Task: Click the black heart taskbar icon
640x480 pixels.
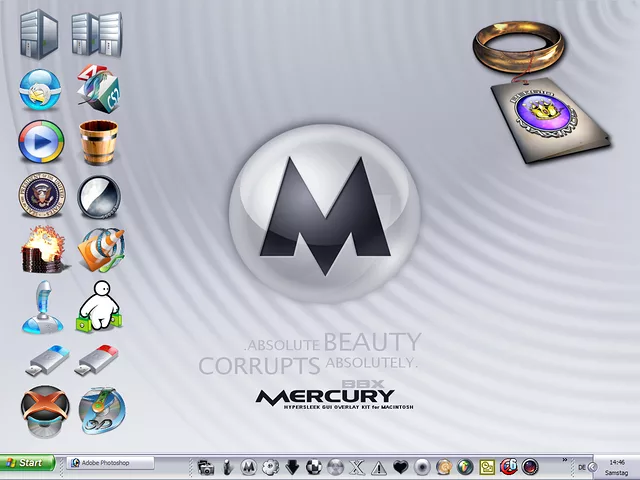Action: (401, 466)
